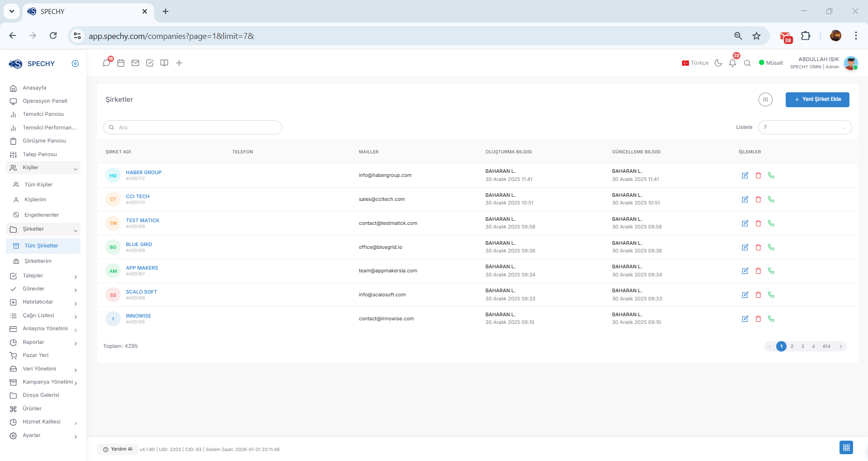Expand Anlaşma Yönetimi menu

pos(43,329)
